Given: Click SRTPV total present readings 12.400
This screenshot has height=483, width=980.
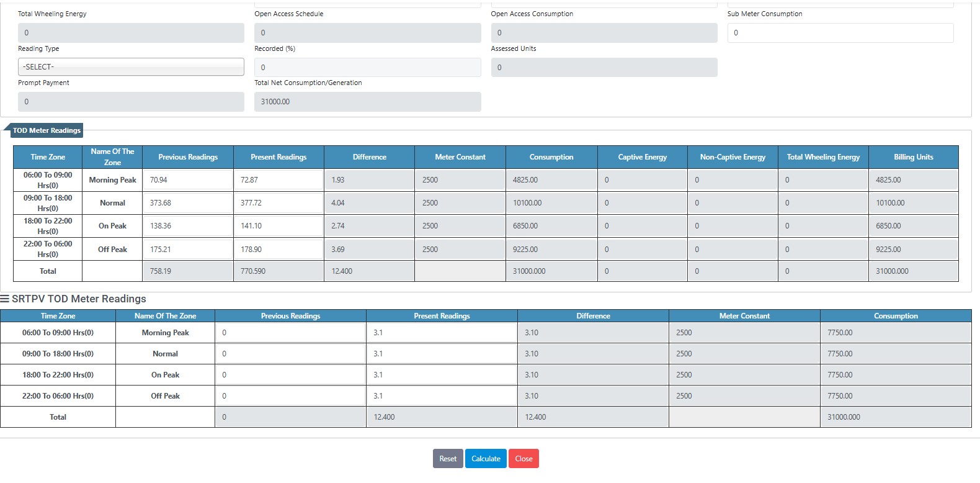Looking at the screenshot, I should (x=442, y=417).
